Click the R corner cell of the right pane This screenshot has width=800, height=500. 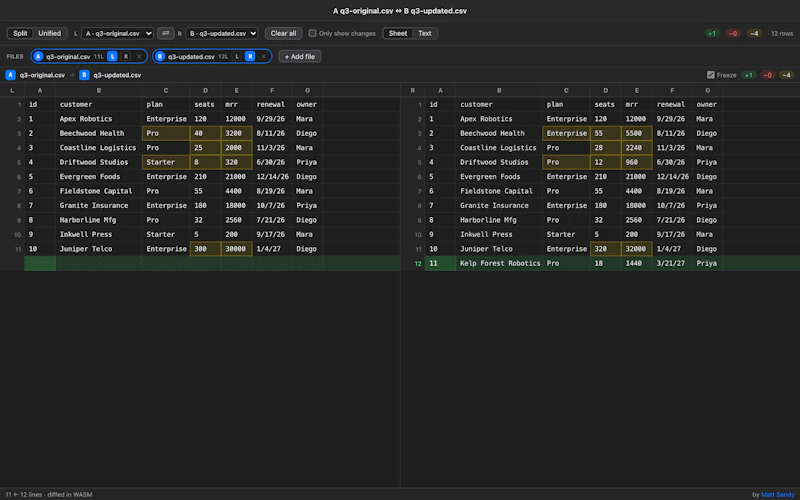coord(413,90)
